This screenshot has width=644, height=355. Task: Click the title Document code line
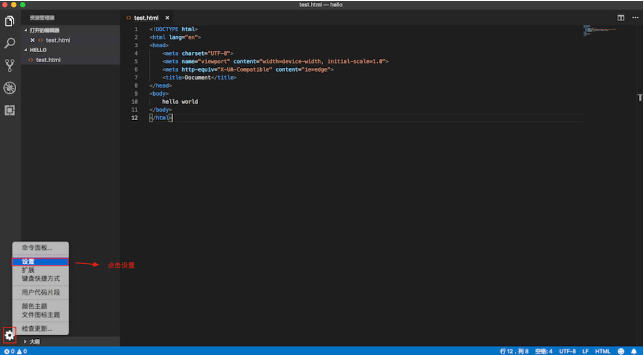coord(199,77)
